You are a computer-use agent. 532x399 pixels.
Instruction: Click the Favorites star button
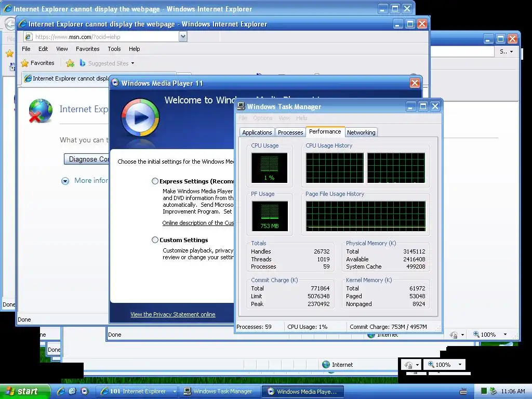[37, 63]
